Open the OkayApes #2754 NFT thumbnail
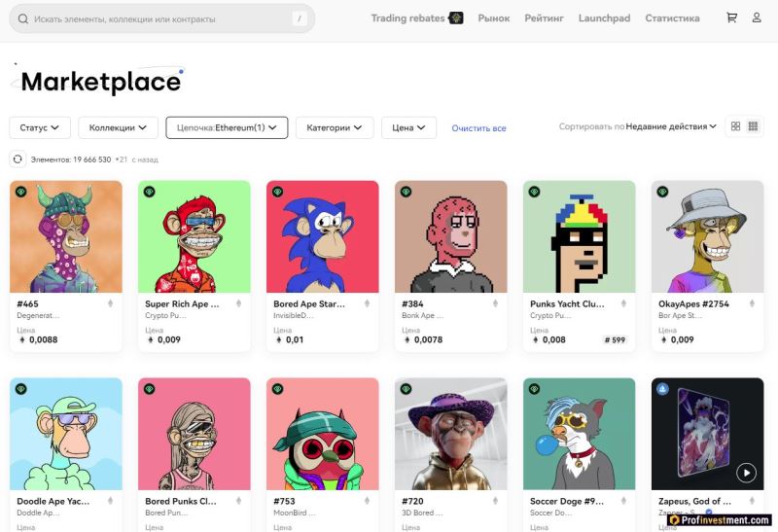The height and width of the screenshot is (532, 778). click(x=707, y=236)
